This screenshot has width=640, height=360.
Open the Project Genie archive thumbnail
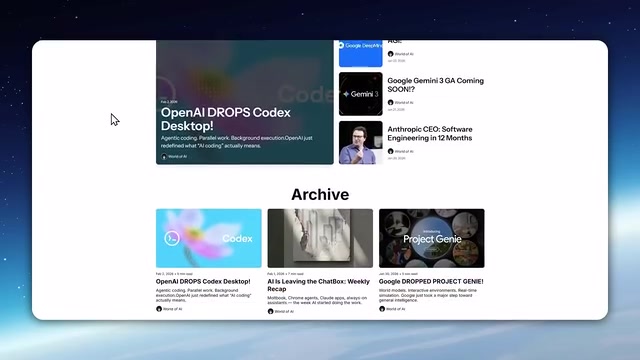[431, 238]
